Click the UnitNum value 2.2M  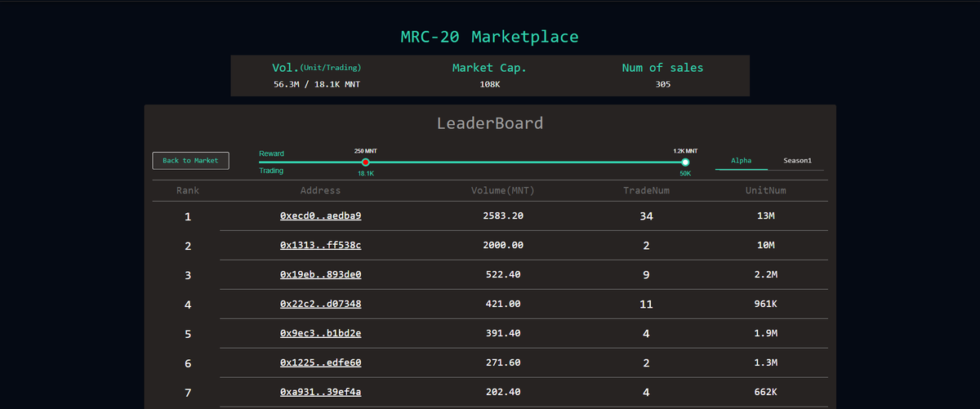(x=765, y=275)
